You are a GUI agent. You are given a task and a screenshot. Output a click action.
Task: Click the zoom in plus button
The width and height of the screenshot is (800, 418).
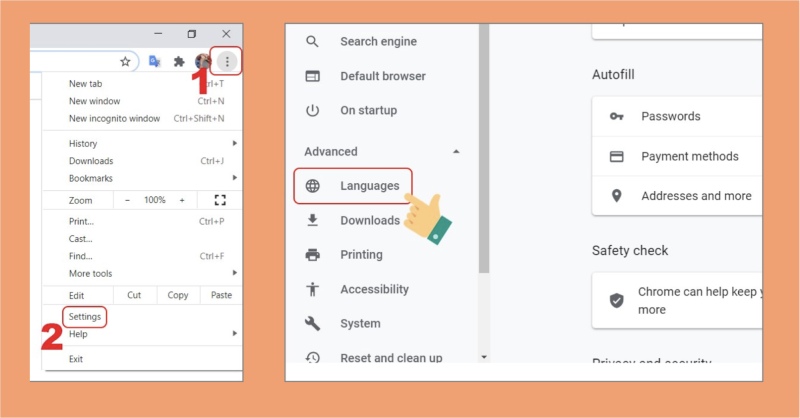tap(182, 200)
